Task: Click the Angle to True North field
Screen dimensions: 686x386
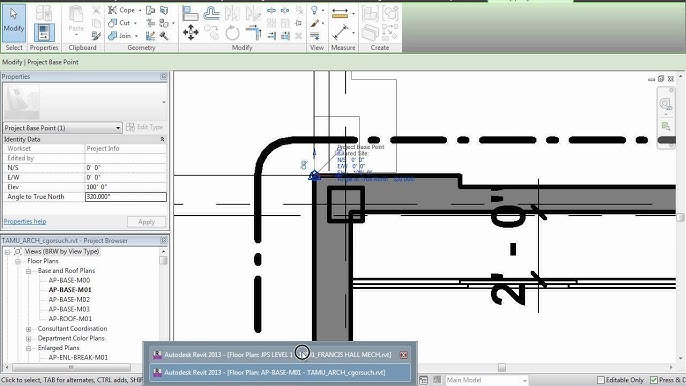Action: coord(126,197)
